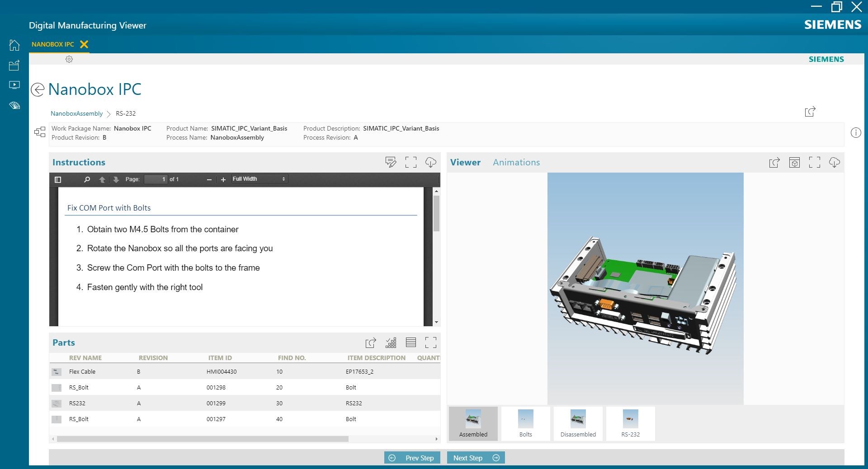The width and height of the screenshot is (868, 469).
Task: Open the work packages icon in sidebar
Action: pyautogui.click(x=14, y=66)
